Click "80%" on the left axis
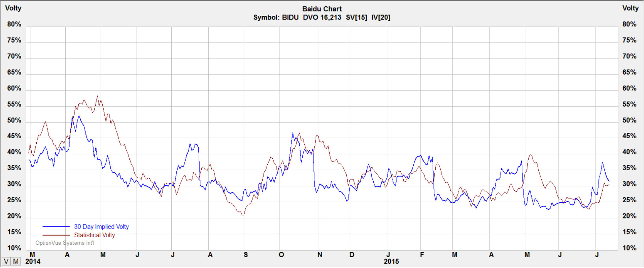 tap(14, 24)
